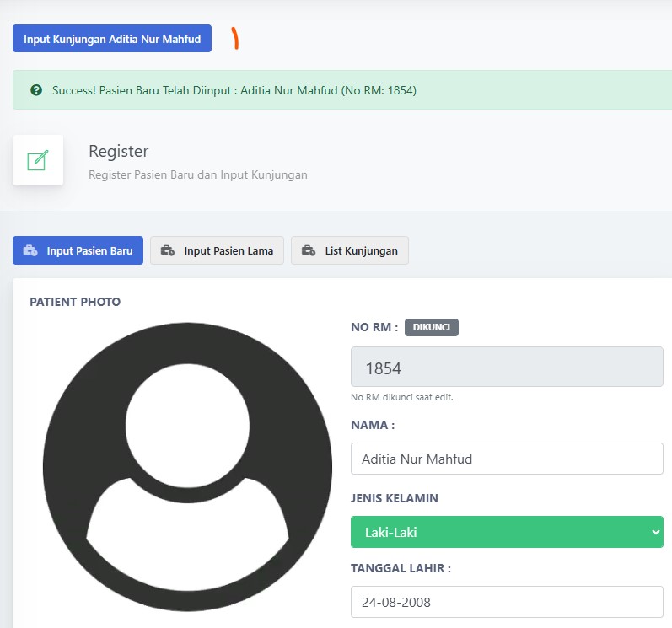The image size is (672, 628).
Task: Click the green Register edit icon
Action: [x=38, y=160]
